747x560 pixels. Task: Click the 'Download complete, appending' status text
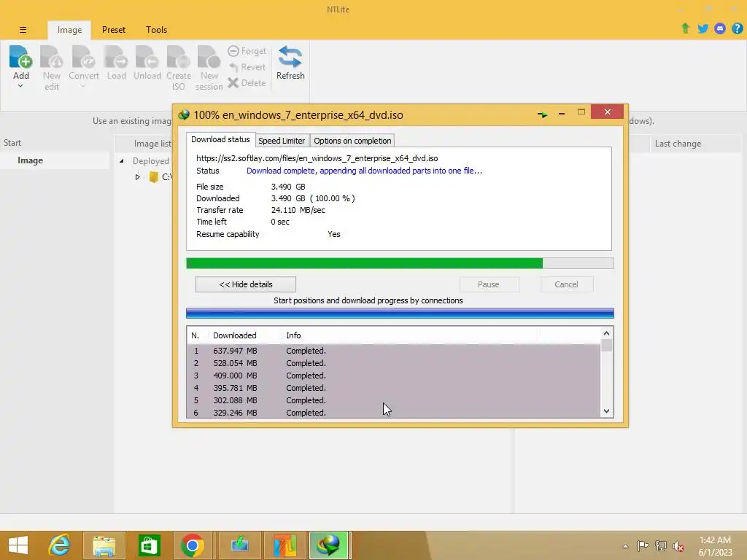[364, 171]
